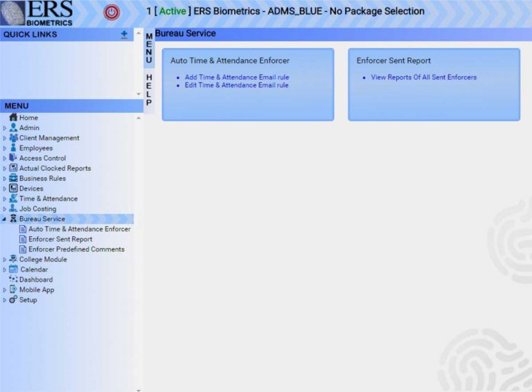532x392 pixels.
Task: Select Employees label in the menu tree
Action: click(36, 148)
